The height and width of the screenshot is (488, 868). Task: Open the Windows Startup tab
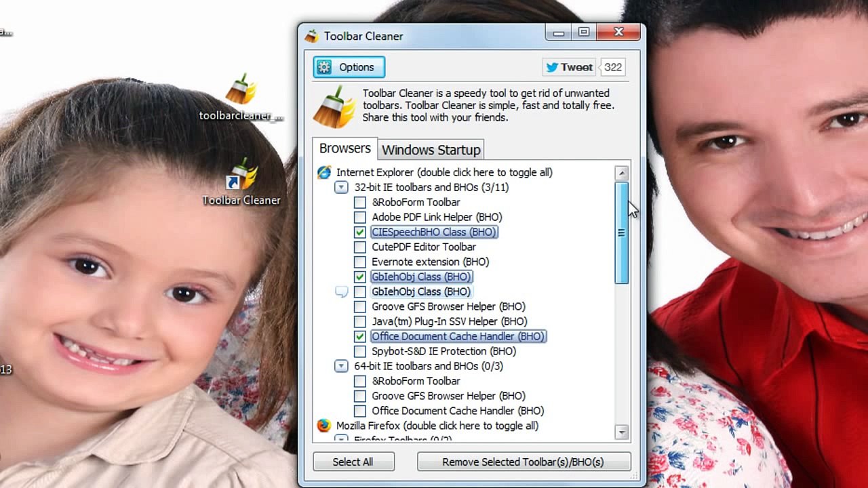(x=431, y=150)
